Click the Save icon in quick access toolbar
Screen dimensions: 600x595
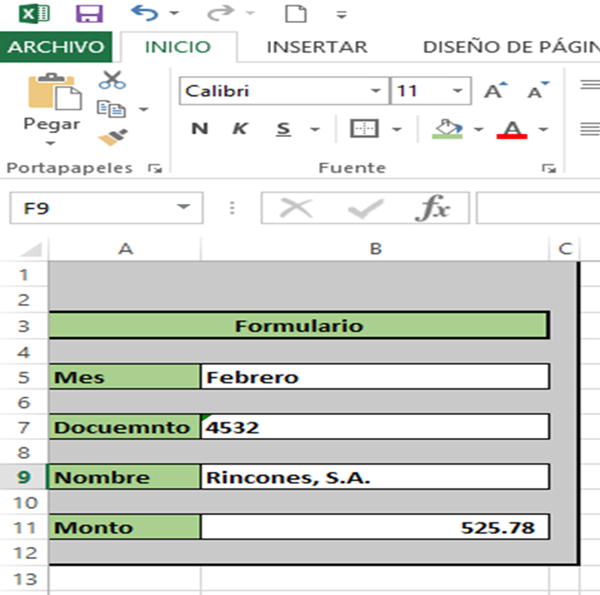tap(89, 14)
